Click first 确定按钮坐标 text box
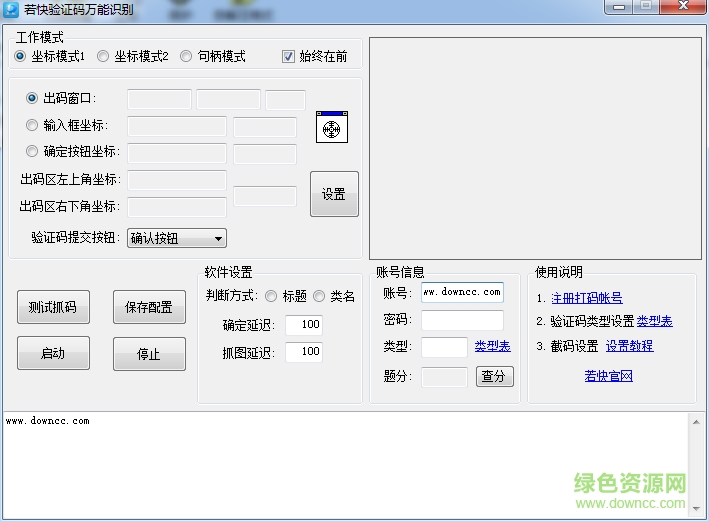709x522 pixels. click(x=177, y=153)
